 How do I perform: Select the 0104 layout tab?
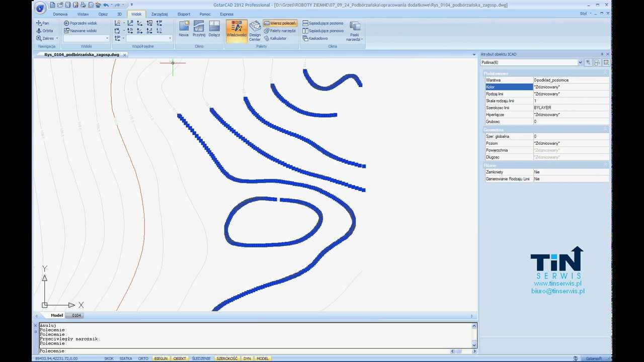(x=76, y=316)
